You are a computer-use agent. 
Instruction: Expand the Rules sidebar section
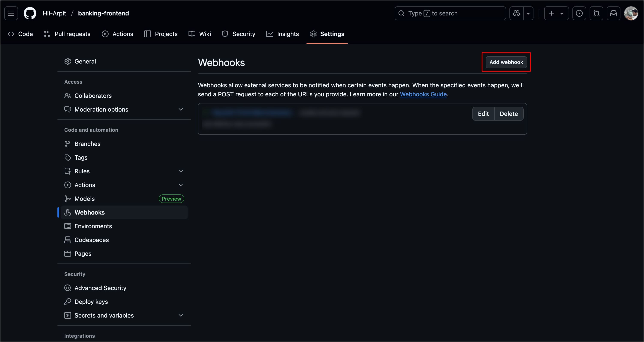coord(181,171)
